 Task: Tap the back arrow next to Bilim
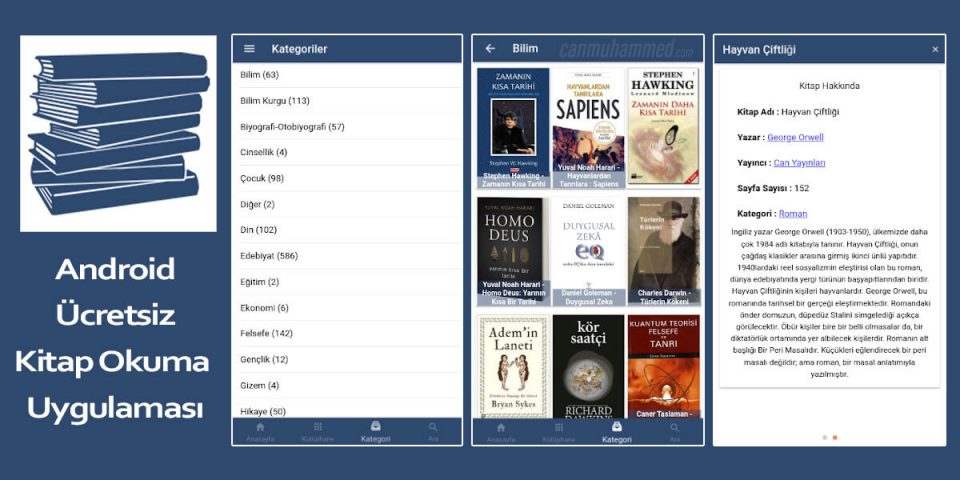(490, 48)
